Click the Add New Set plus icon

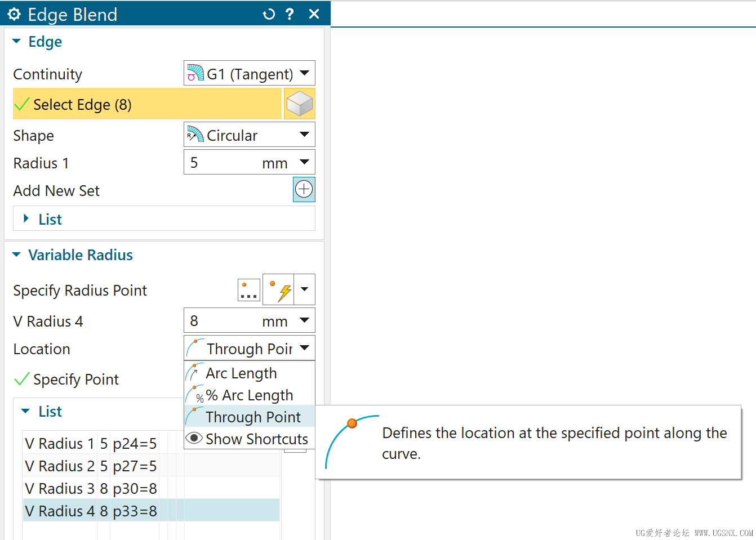[304, 189]
